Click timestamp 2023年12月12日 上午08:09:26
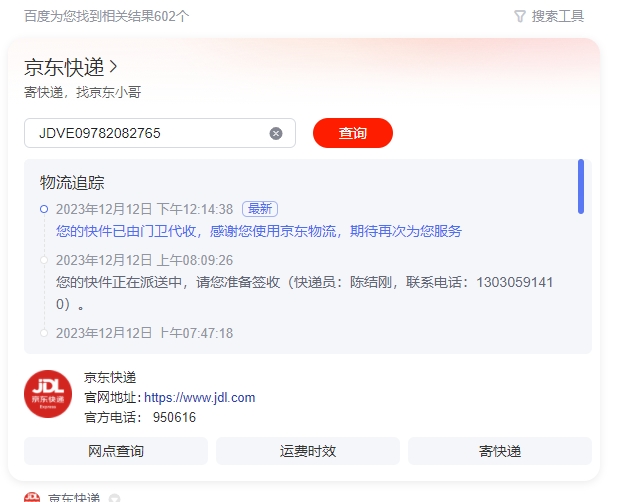 click(x=144, y=260)
